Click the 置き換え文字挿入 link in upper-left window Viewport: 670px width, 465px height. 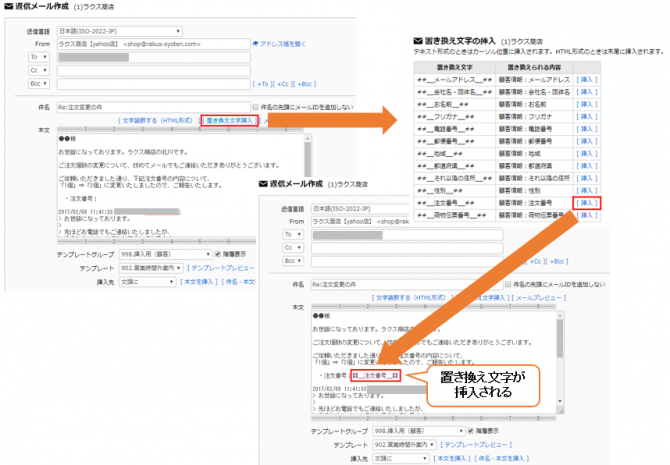tap(229, 121)
